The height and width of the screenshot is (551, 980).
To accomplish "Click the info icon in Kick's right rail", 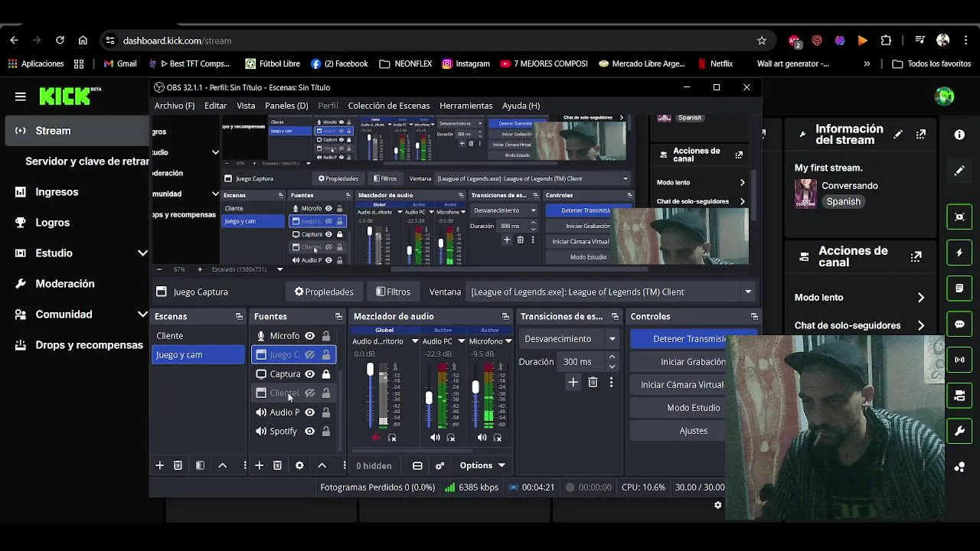I will [x=959, y=135].
